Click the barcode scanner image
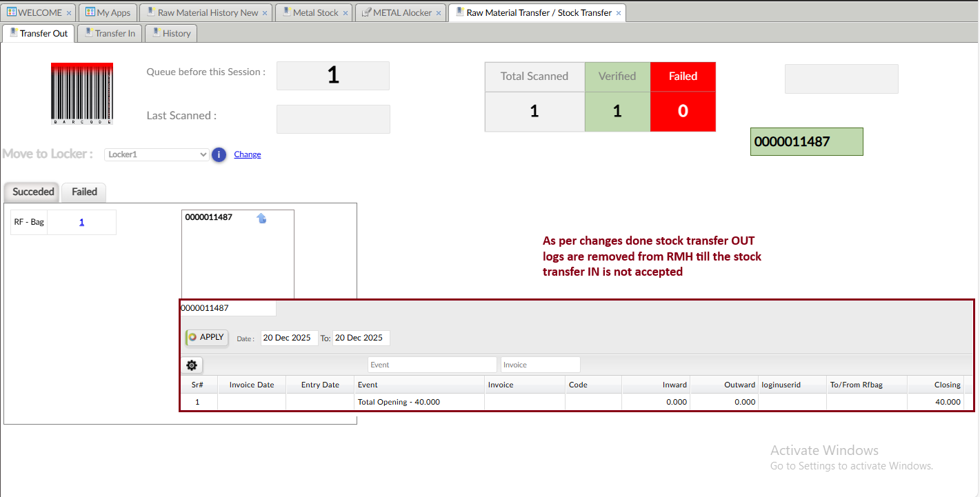This screenshot has width=980, height=497. (x=82, y=94)
